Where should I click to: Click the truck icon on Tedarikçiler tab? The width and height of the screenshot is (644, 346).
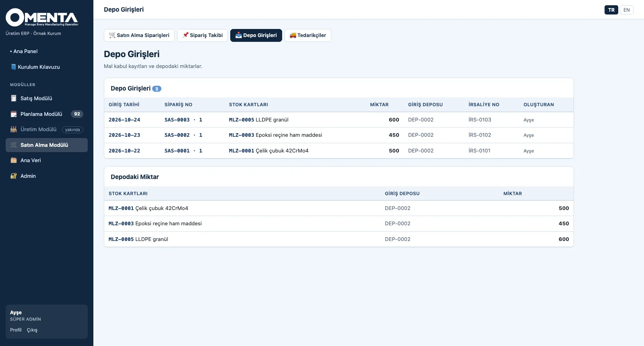(293, 35)
